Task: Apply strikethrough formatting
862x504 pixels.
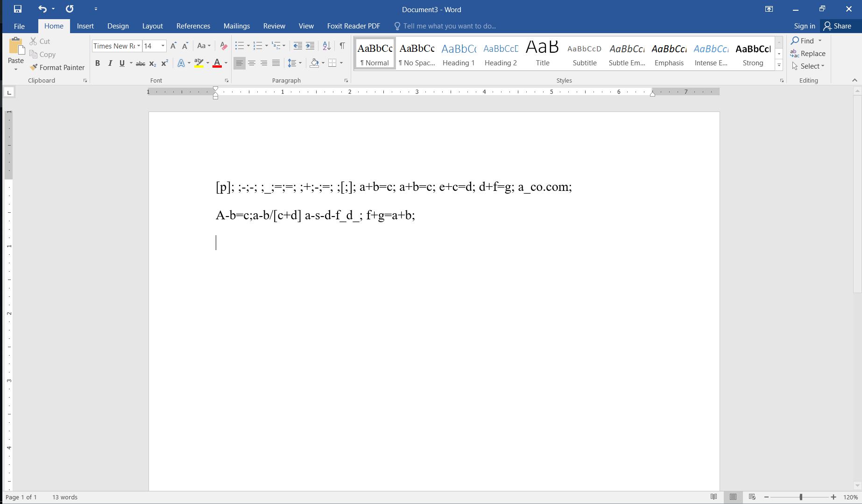Action: (140, 63)
